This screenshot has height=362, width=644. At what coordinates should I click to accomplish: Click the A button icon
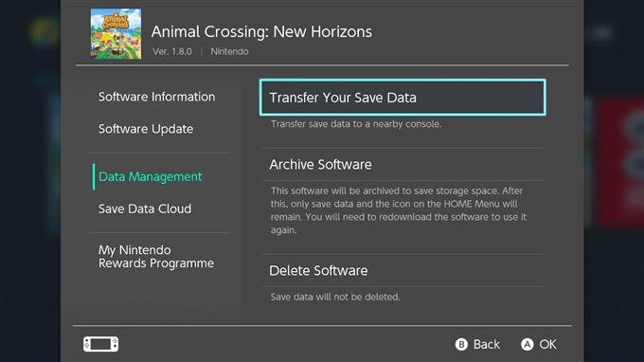click(527, 344)
